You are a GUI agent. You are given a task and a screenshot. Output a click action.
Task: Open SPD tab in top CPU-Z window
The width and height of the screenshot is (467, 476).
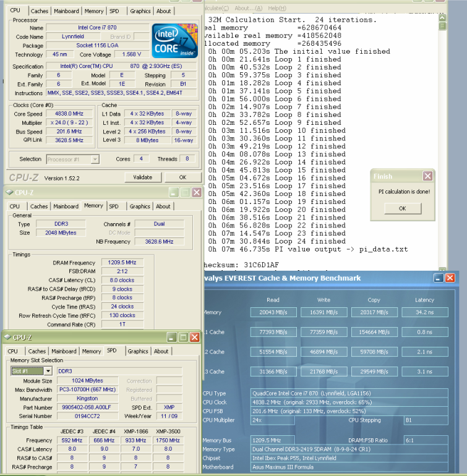pyautogui.click(x=114, y=11)
